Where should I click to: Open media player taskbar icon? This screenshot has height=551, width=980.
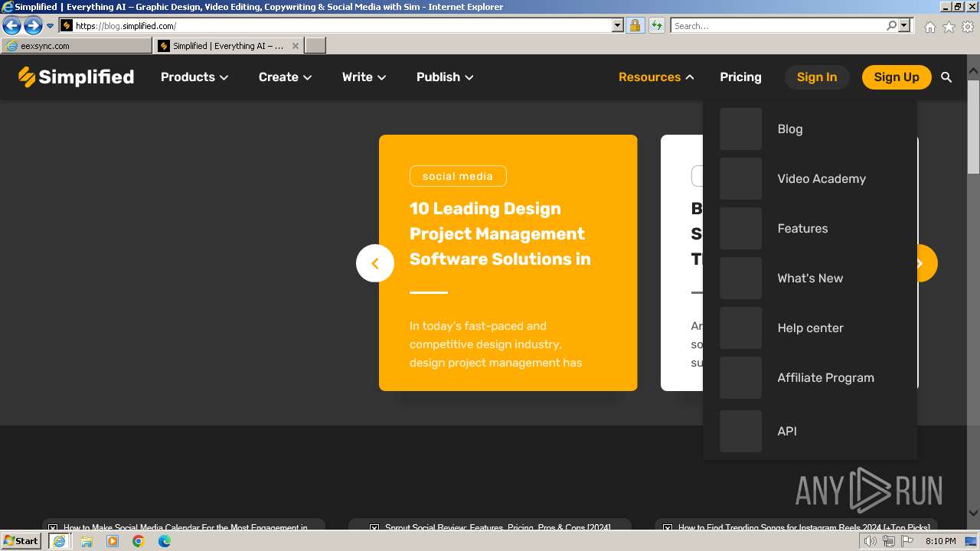tap(113, 541)
